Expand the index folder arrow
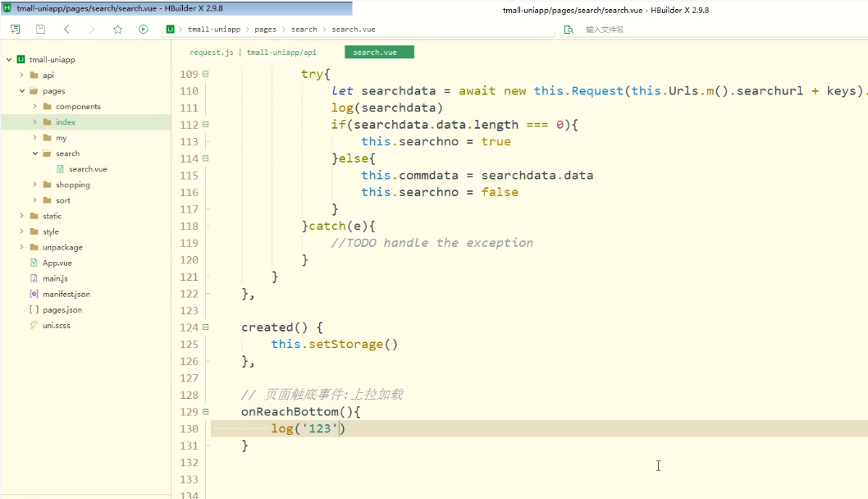 (35, 121)
